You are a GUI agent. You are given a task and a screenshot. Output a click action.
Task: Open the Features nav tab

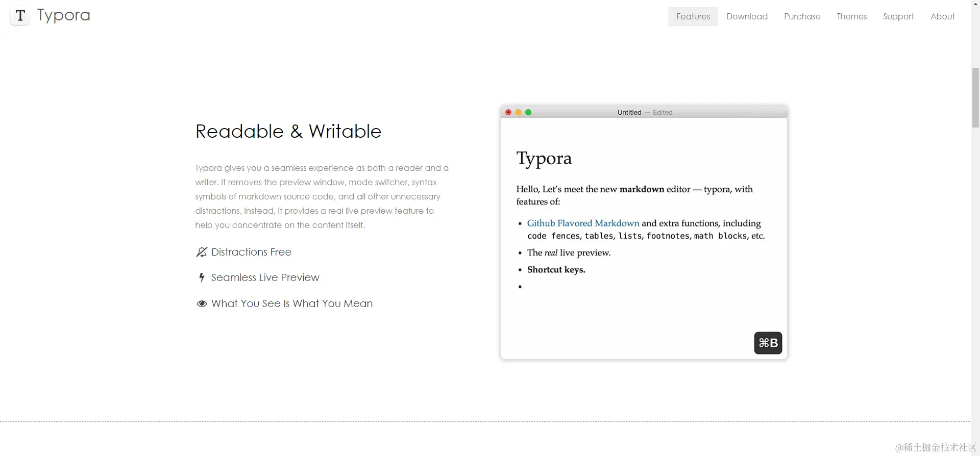(x=693, y=16)
